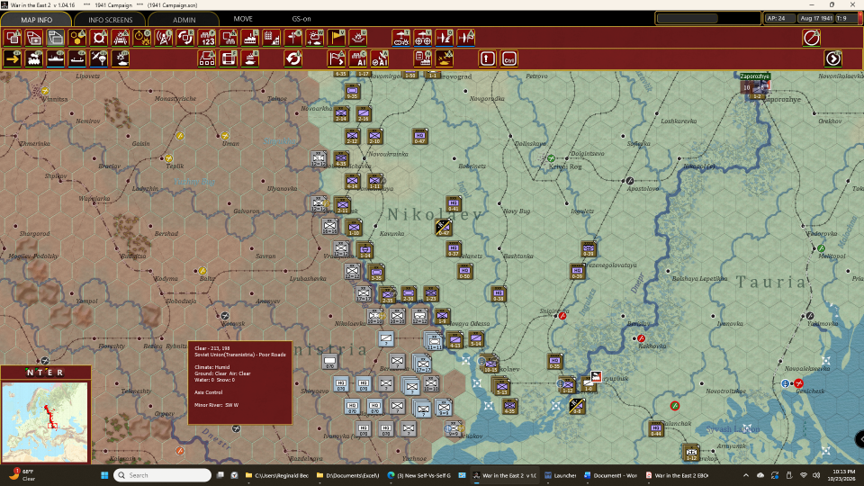Click the exclamation mark alert button

click(x=487, y=58)
